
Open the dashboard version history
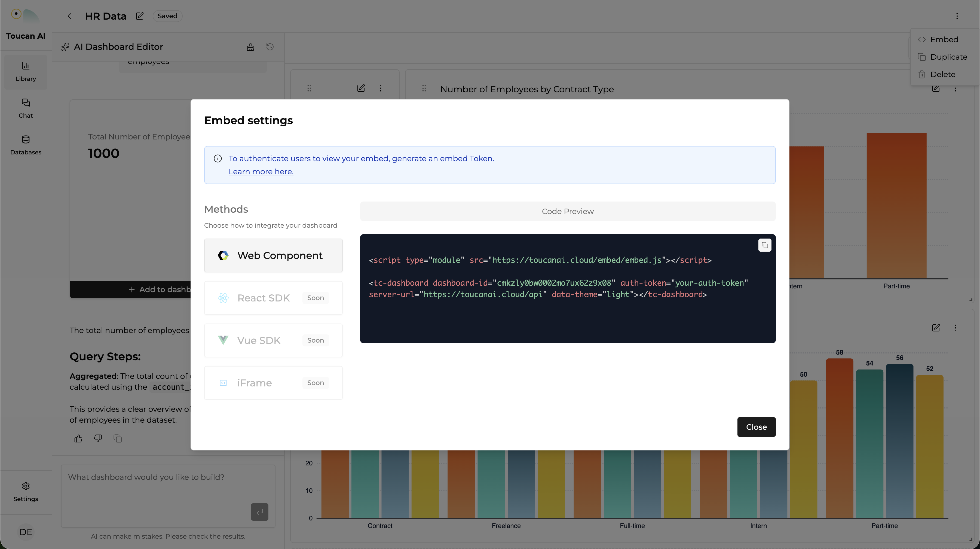tap(270, 47)
